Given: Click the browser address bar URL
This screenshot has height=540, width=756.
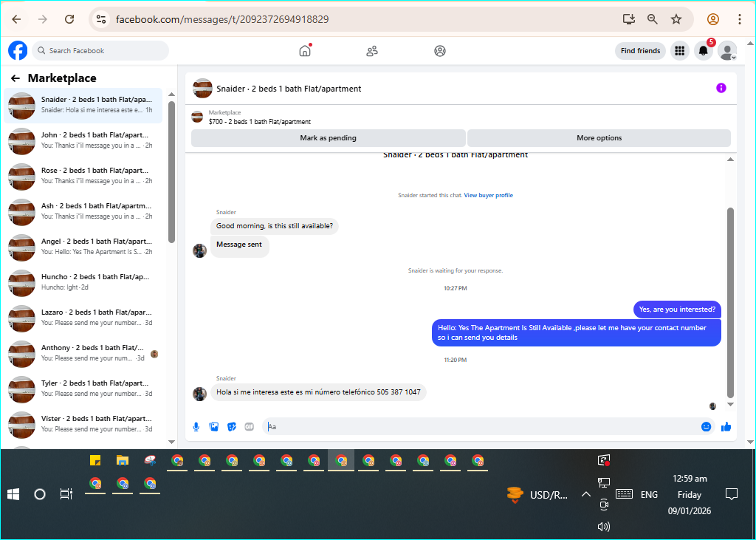Looking at the screenshot, I should click(x=222, y=19).
